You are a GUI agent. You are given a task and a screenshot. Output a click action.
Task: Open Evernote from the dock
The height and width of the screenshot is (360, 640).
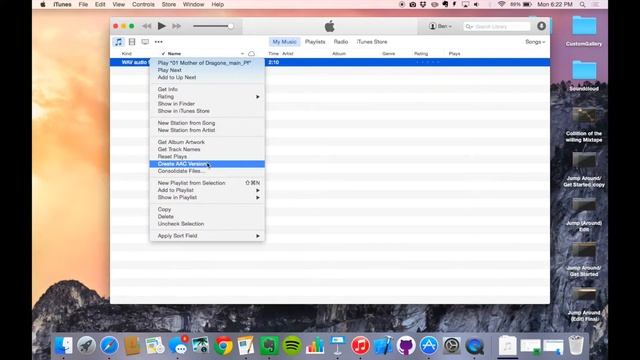pos(269,346)
